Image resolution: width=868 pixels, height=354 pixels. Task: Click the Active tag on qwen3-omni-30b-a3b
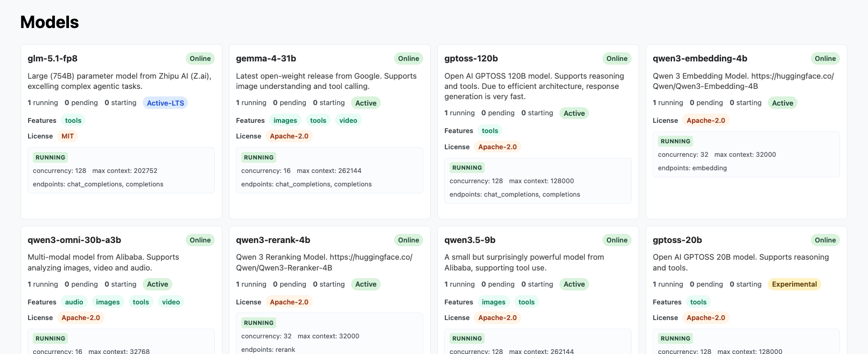(x=157, y=284)
